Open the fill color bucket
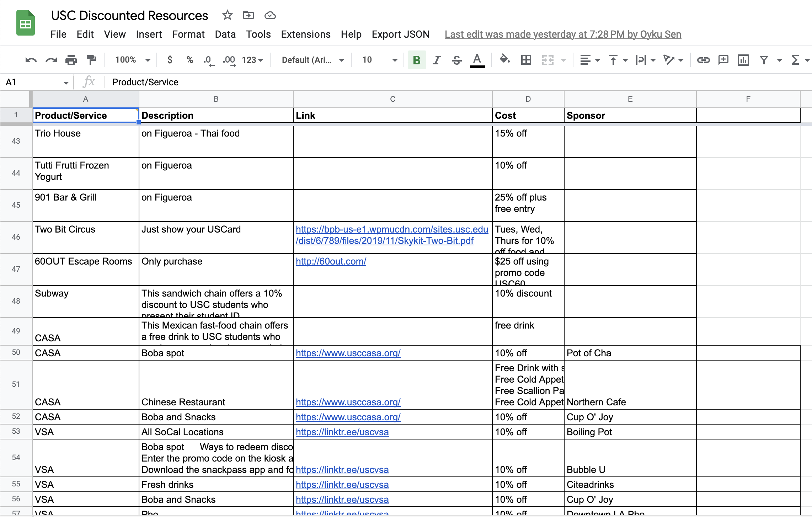This screenshot has width=812, height=517. coord(504,59)
